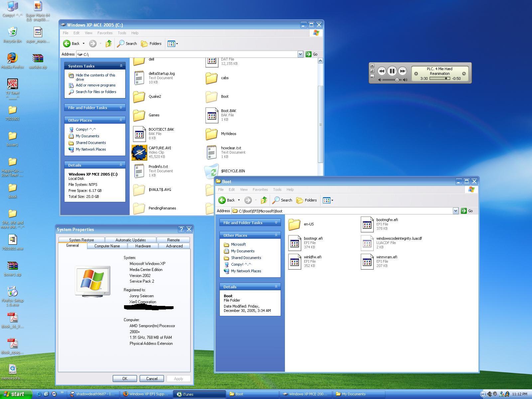Collapse the Details panel in C: window
The height and width of the screenshot is (399, 532).
(121, 165)
